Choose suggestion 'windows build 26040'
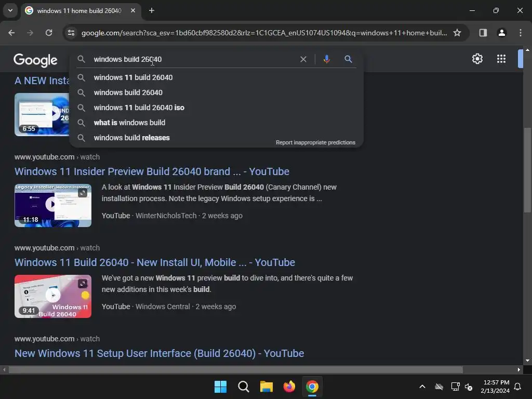 point(217,92)
